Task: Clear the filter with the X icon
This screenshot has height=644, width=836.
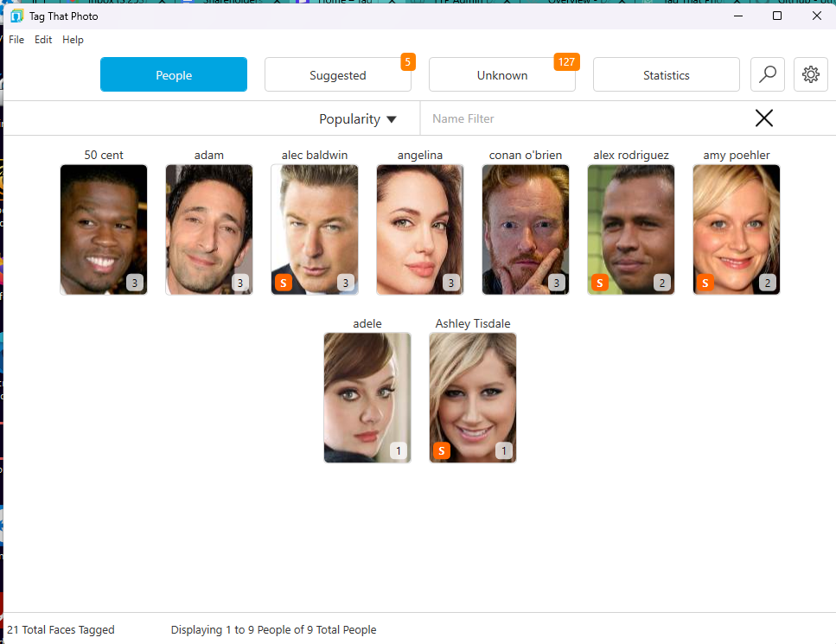Action: coord(763,118)
